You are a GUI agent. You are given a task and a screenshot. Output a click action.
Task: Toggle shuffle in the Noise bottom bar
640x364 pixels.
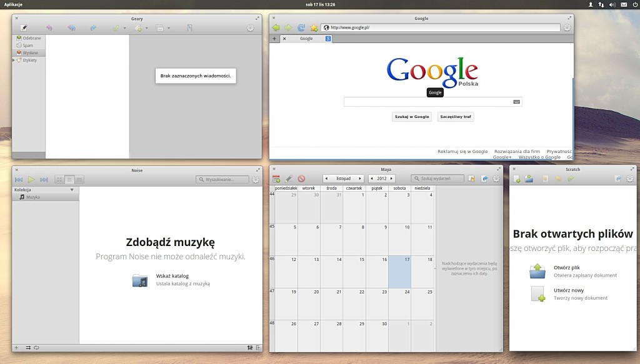[28, 348]
